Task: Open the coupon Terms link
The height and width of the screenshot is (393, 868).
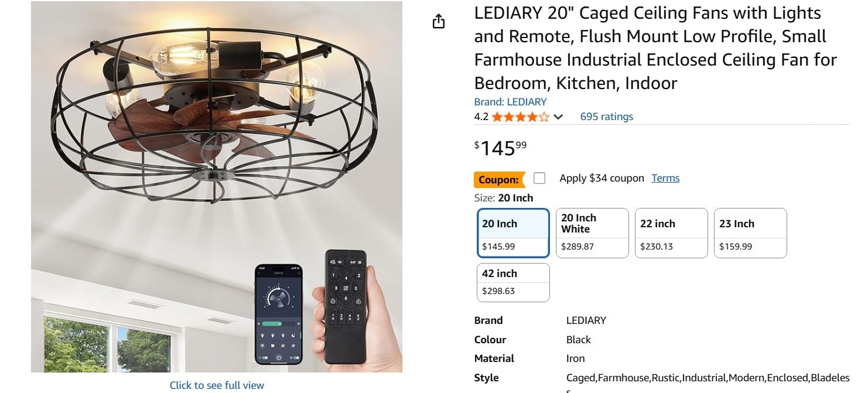Action: (x=665, y=178)
